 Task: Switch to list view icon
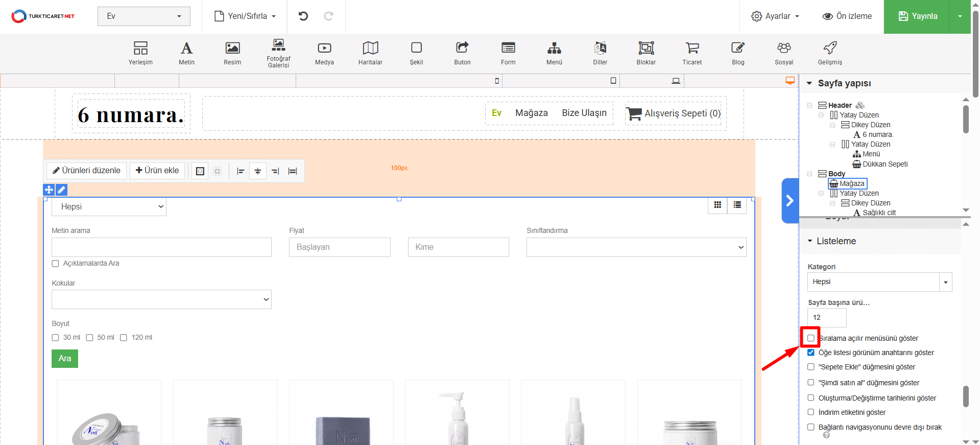point(737,205)
